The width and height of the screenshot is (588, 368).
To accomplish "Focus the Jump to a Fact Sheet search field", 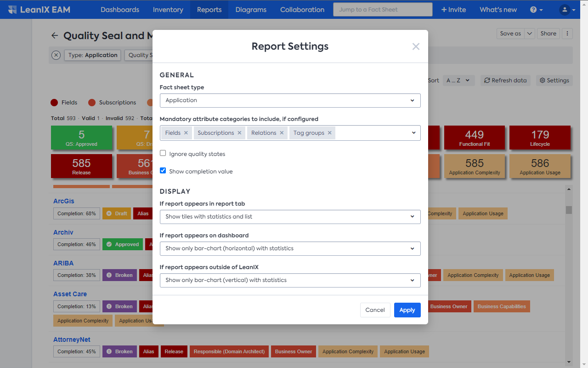I will pyautogui.click(x=383, y=10).
